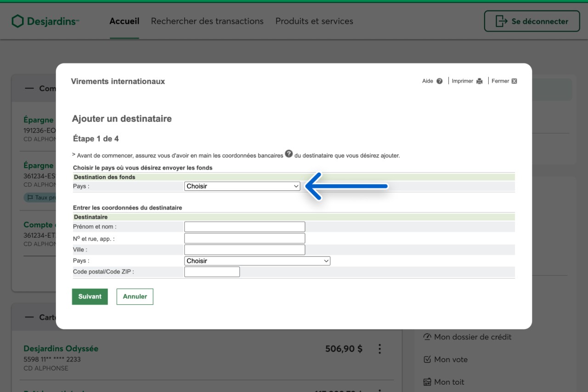Go to Produits et services tab
The width and height of the screenshot is (588, 392).
click(x=314, y=21)
